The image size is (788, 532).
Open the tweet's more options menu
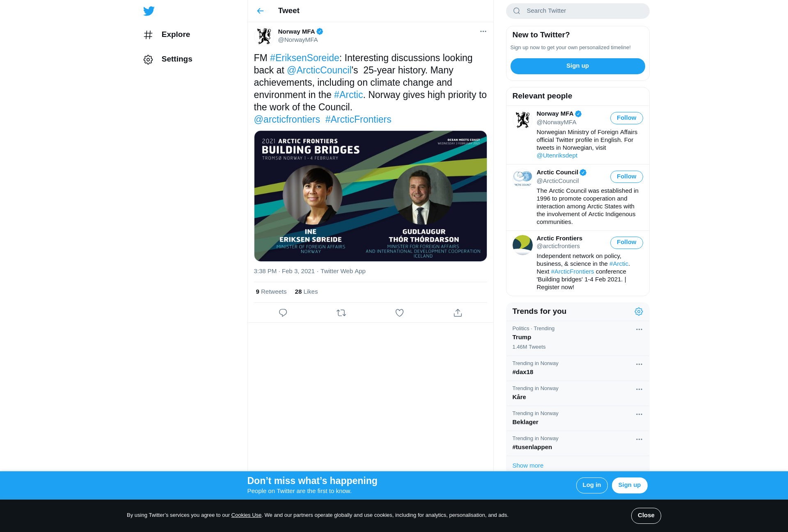pyautogui.click(x=483, y=32)
